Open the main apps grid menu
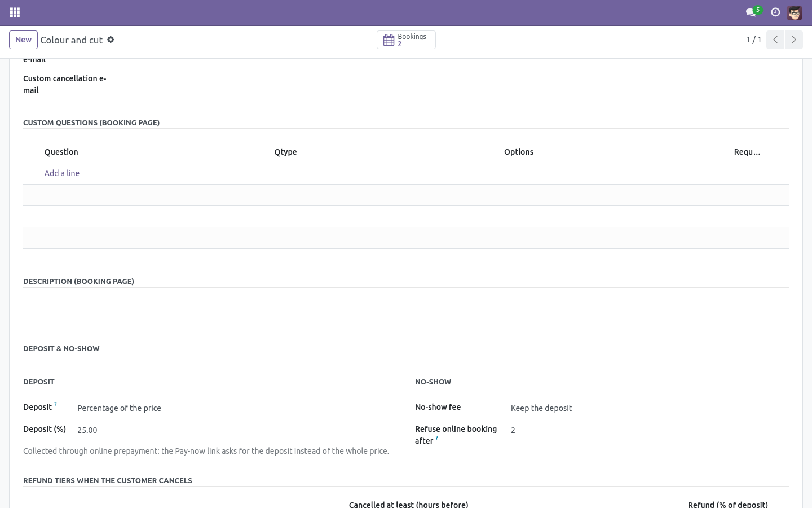The height and width of the screenshot is (508, 812). point(15,12)
